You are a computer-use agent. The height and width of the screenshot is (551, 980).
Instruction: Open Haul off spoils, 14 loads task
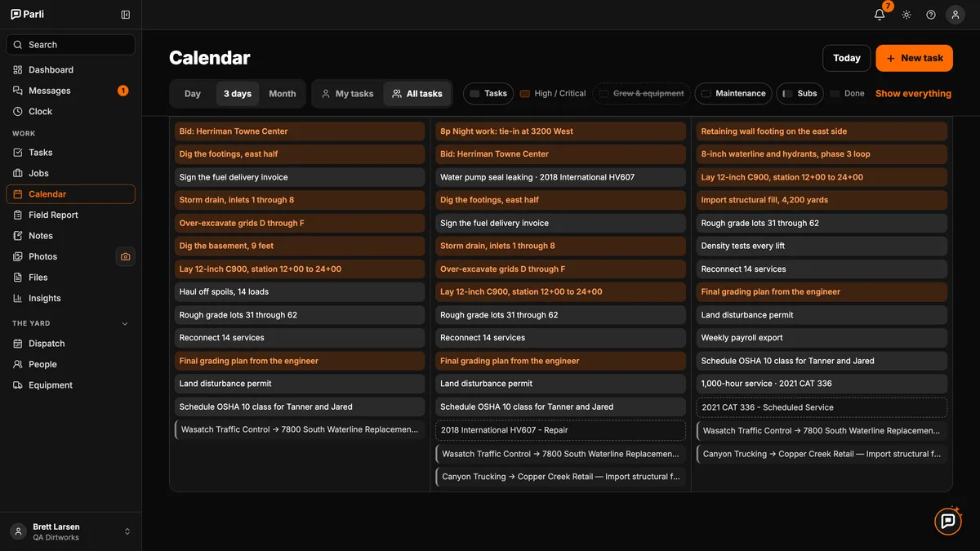[300, 291]
